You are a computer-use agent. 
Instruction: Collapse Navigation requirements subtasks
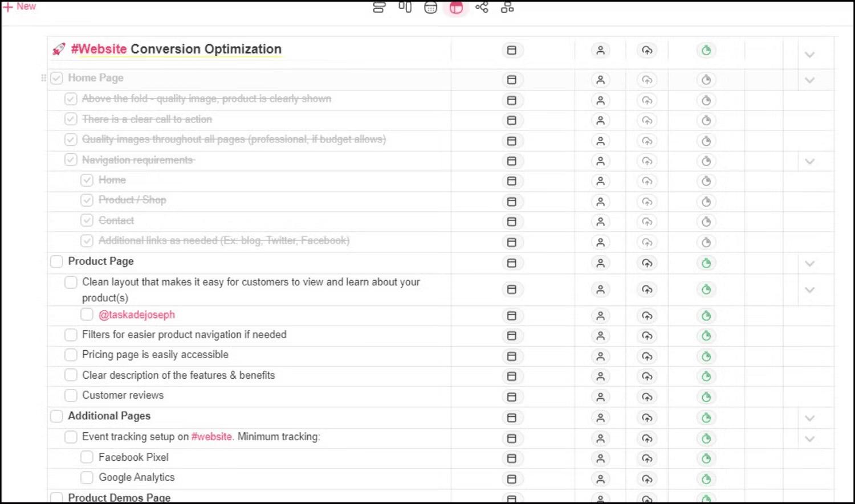pyautogui.click(x=809, y=161)
